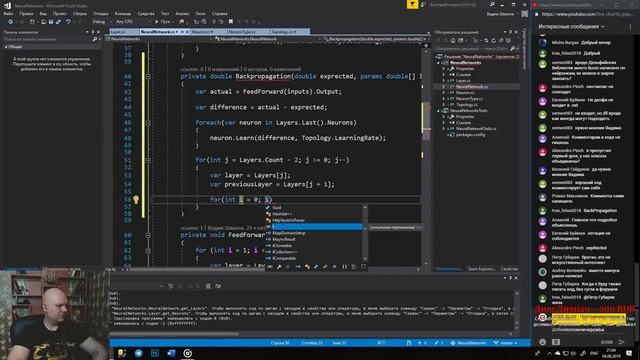Open the Debug configuration dropdown
This screenshot has height=360, width=640.
pyautogui.click(x=101, y=22)
